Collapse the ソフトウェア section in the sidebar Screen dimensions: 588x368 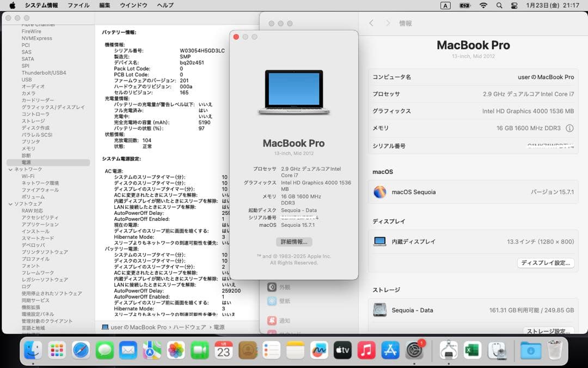12,204
